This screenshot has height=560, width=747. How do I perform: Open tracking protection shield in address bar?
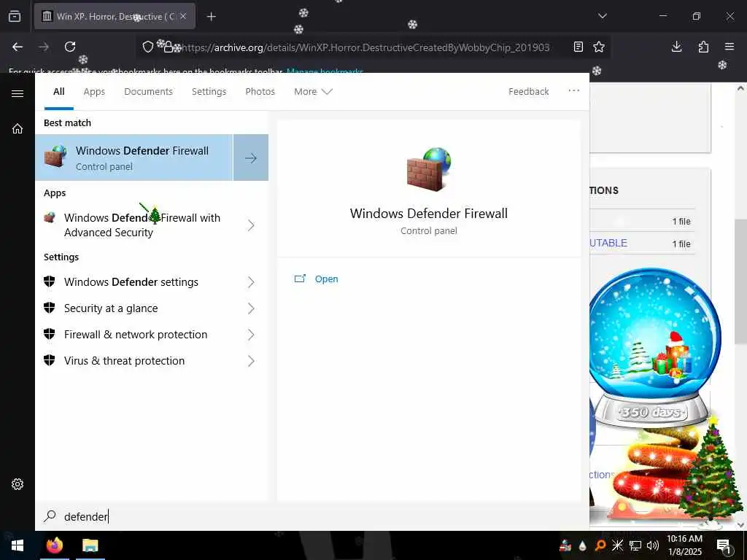coord(148,47)
